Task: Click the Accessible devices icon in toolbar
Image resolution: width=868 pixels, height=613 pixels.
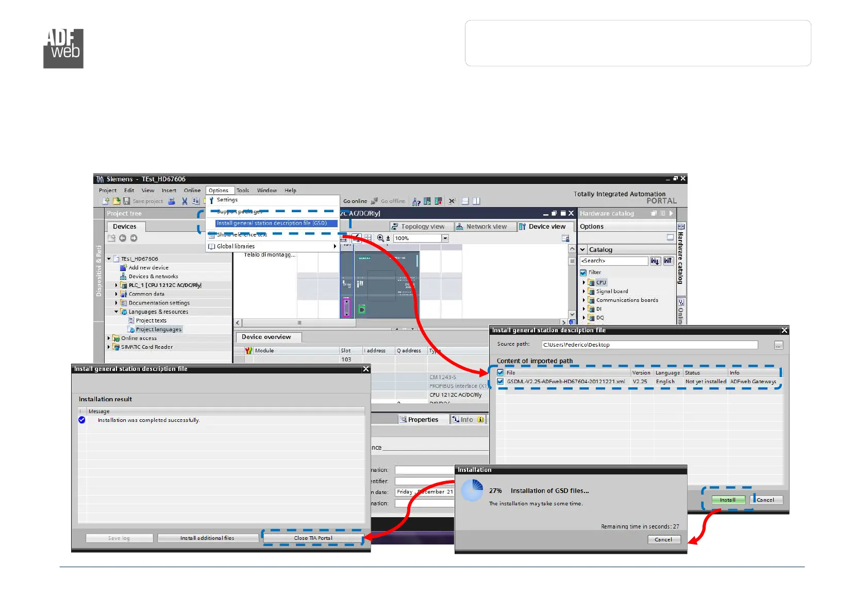Action: pyautogui.click(x=416, y=201)
